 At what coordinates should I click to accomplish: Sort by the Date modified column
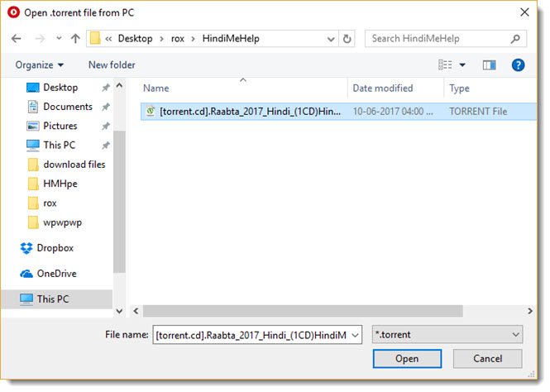pos(383,88)
